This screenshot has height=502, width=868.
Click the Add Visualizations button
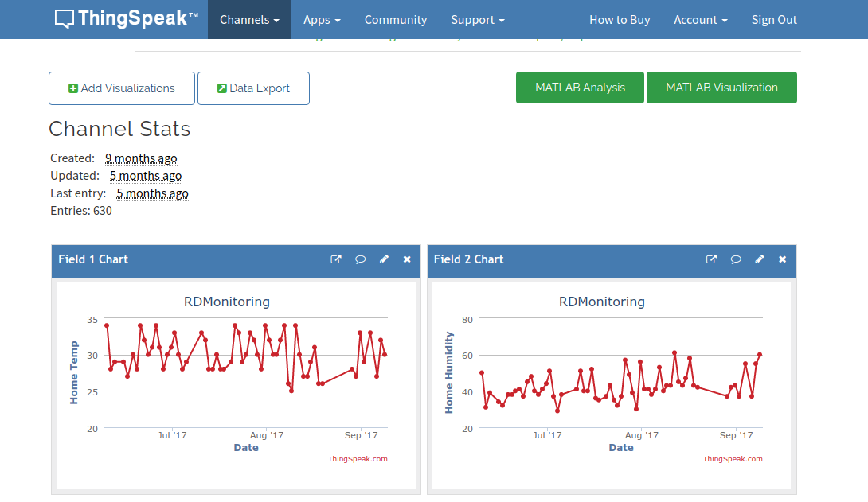[x=122, y=88]
